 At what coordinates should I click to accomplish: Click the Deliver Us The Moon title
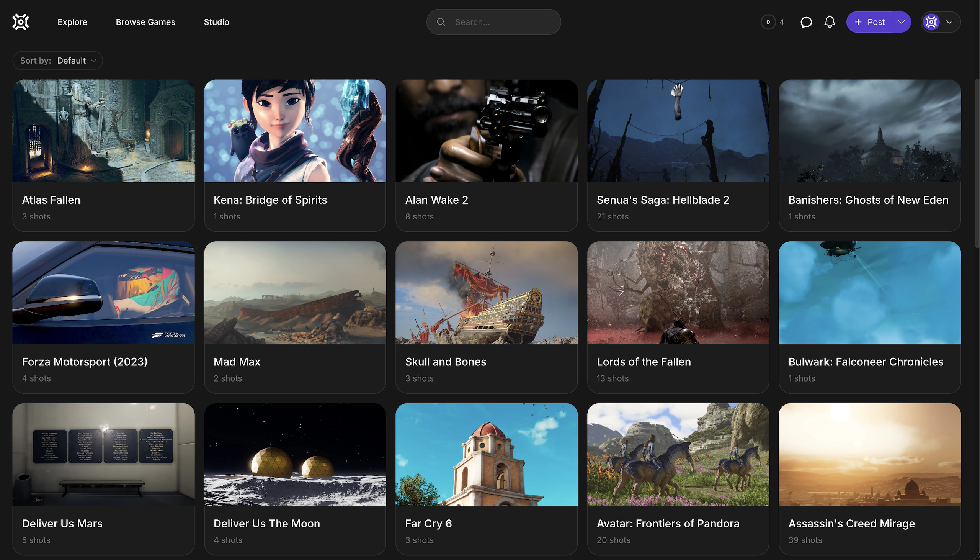tap(267, 524)
